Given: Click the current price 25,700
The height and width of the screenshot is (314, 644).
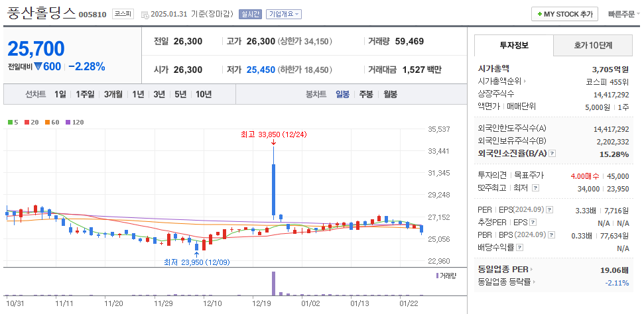Looking at the screenshot, I should pos(36,48).
